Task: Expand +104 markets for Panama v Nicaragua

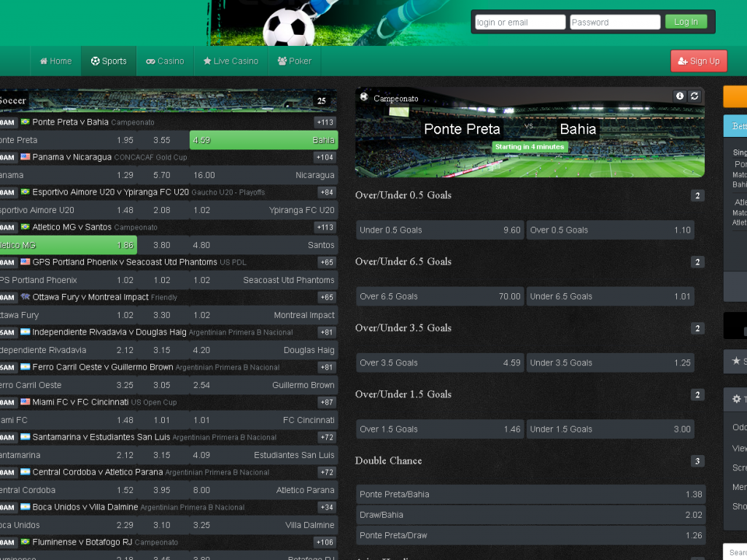Action: point(325,157)
